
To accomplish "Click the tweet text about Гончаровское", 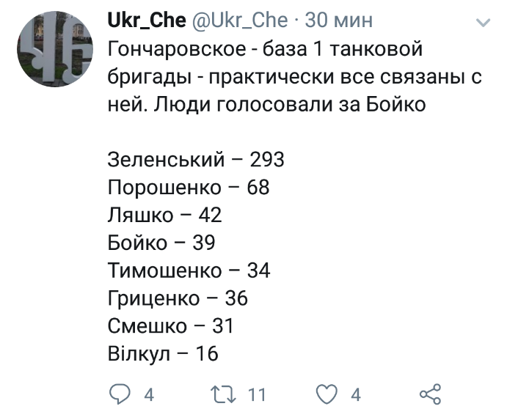I will pyautogui.click(x=294, y=76).
